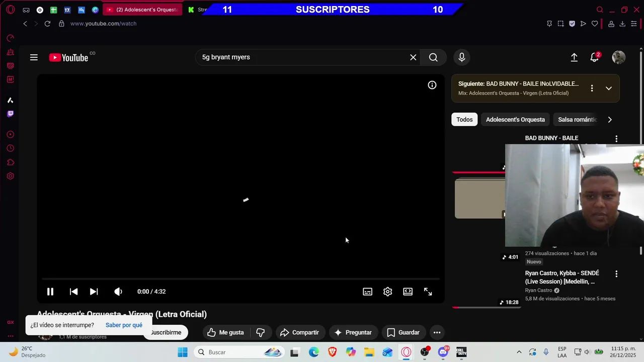644x362 pixels.
Task: Reload the current page
Action: pos(47,24)
